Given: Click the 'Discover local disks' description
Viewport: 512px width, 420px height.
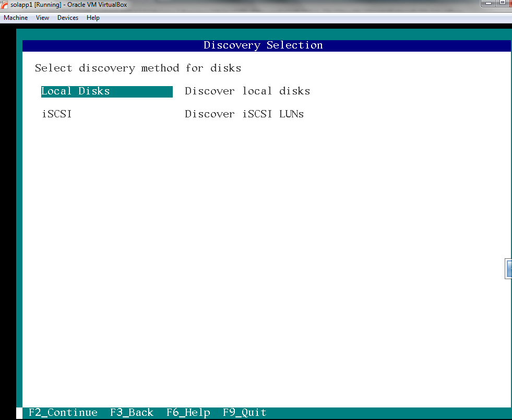Looking at the screenshot, I should tap(247, 91).
